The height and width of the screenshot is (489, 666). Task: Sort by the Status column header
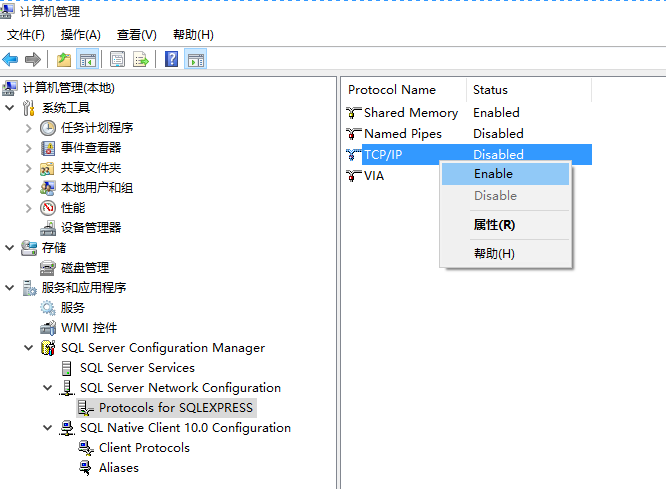pyautogui.click(x=529, y=90)
